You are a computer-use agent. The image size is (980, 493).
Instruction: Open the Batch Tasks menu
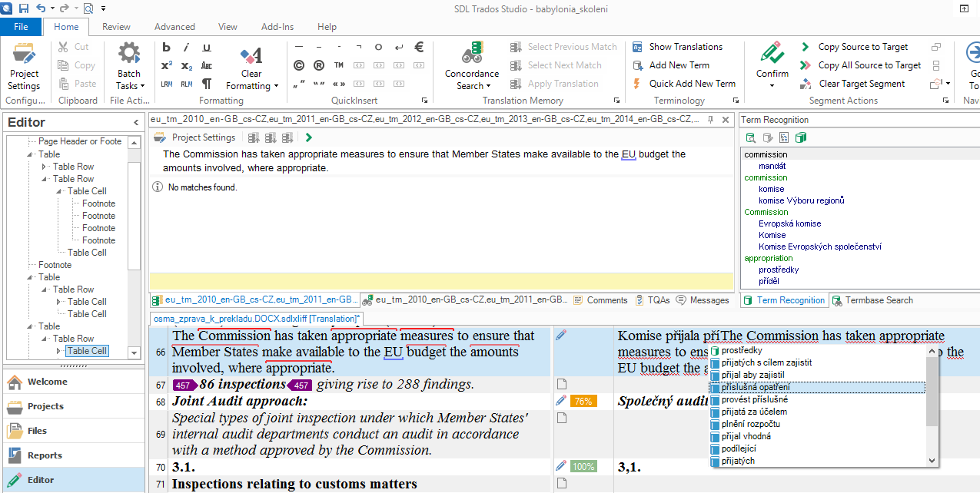[128, 66]
